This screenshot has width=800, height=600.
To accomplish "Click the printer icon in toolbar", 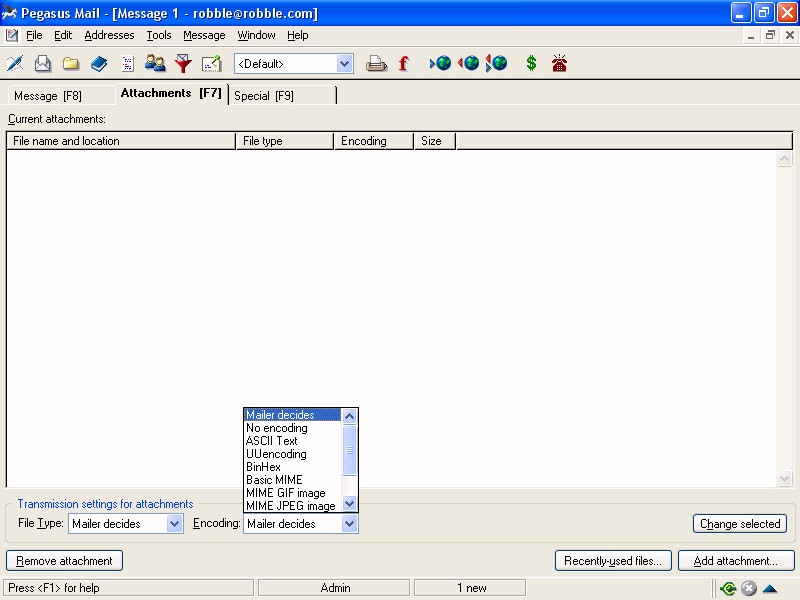I will [x=377, y=64].
